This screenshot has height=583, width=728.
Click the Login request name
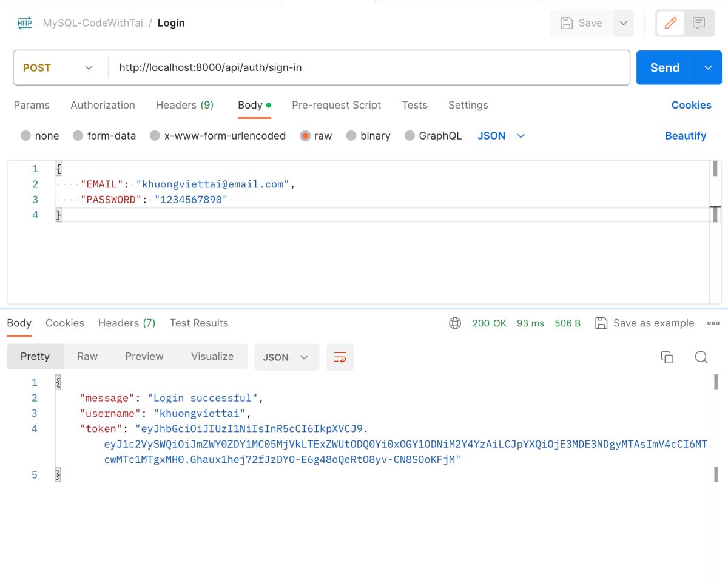171,23
